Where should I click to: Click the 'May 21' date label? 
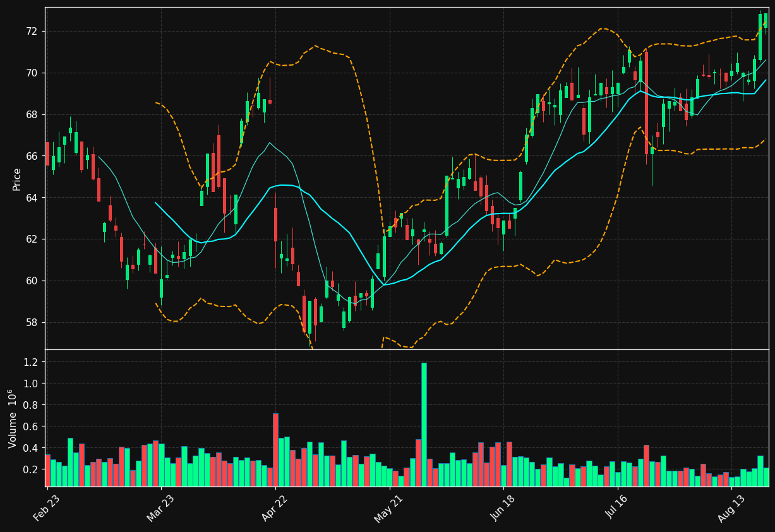388,509
